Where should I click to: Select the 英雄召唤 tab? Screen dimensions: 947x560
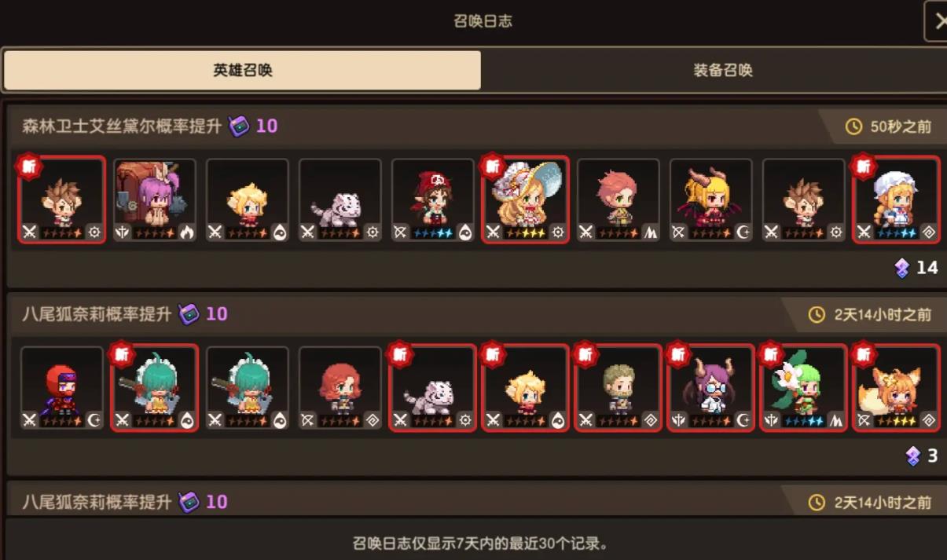[242, 71]
